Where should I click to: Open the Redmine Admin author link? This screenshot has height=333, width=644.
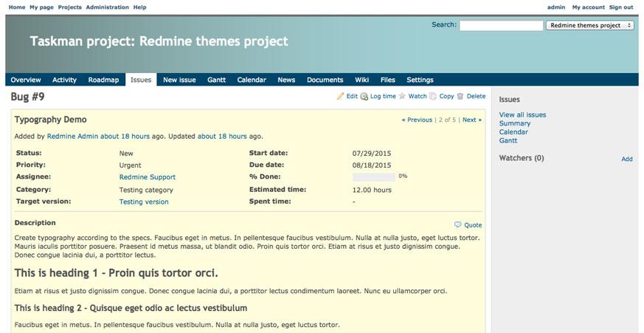coord(73,136)
